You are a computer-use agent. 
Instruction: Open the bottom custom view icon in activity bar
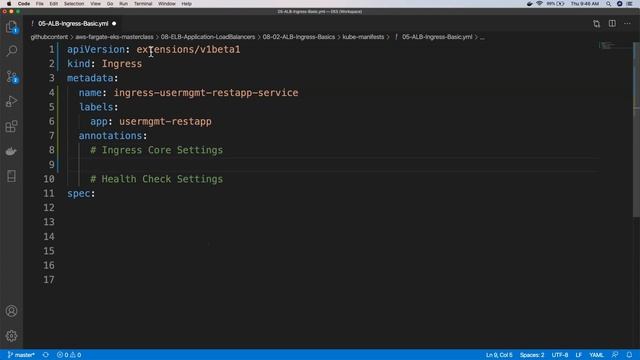tap(11, 176)
